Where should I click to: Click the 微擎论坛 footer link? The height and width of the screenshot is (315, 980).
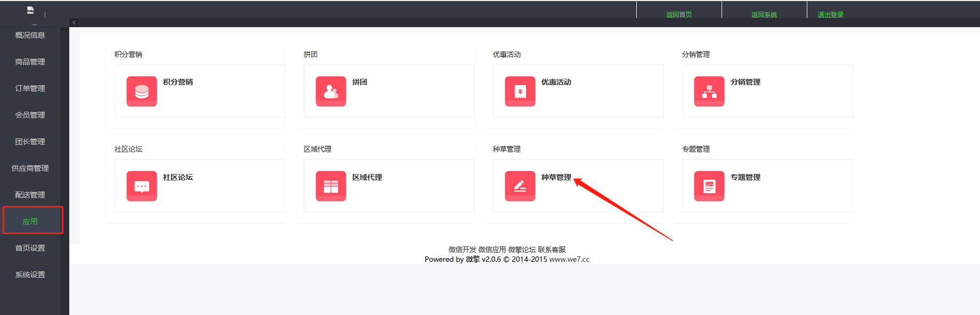[x=522, y=250]
